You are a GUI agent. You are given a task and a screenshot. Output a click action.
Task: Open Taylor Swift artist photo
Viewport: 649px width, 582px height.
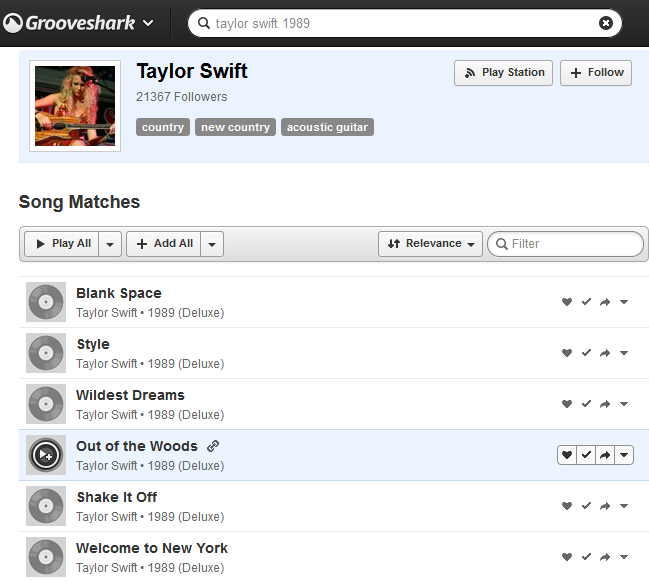75,106
